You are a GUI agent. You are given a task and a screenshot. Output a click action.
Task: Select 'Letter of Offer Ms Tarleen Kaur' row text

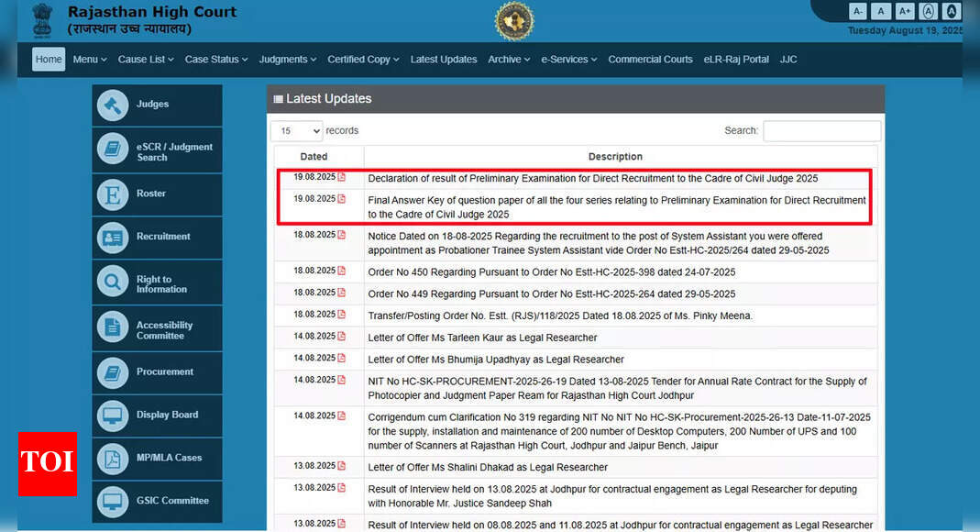tap(482, 338)
